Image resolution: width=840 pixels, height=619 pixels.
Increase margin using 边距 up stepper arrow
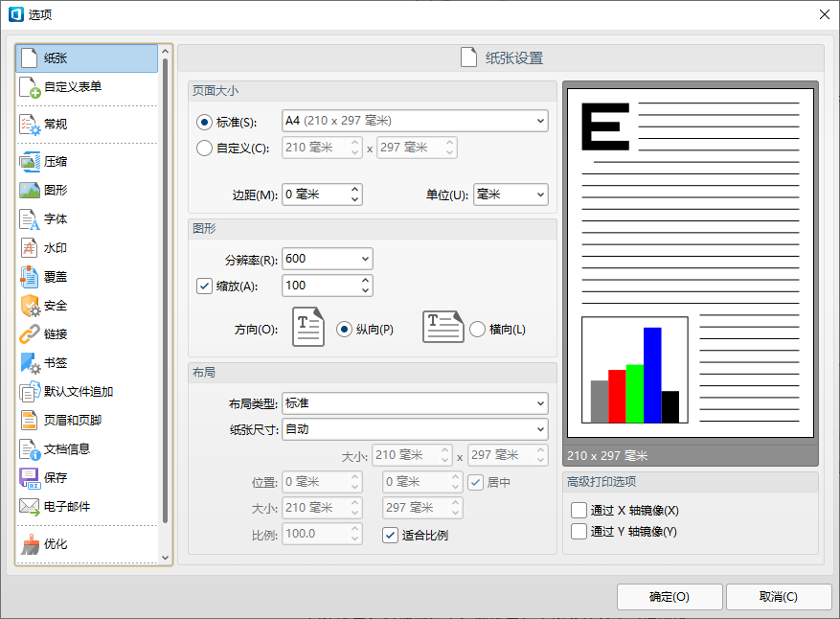(x=354, y=189)
